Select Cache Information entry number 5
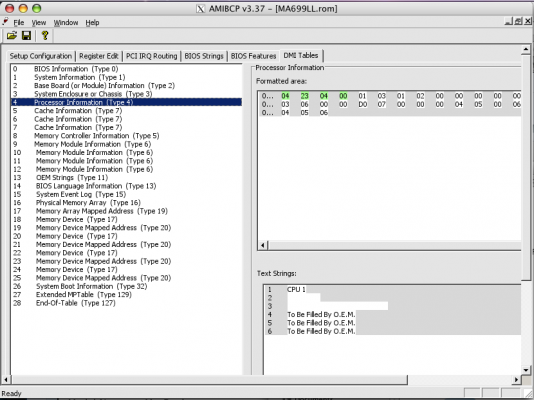 (126, 111)
